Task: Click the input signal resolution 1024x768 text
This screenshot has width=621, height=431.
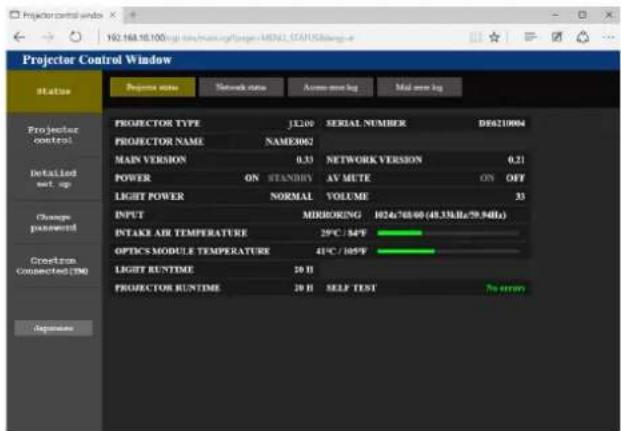Action: pos(440,215)
